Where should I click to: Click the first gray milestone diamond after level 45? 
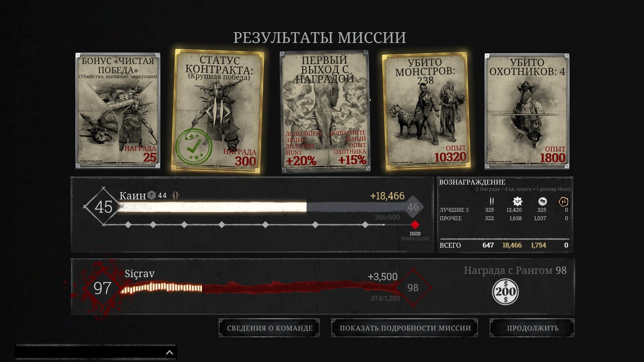pyautogui.click(x=128, y=225)
